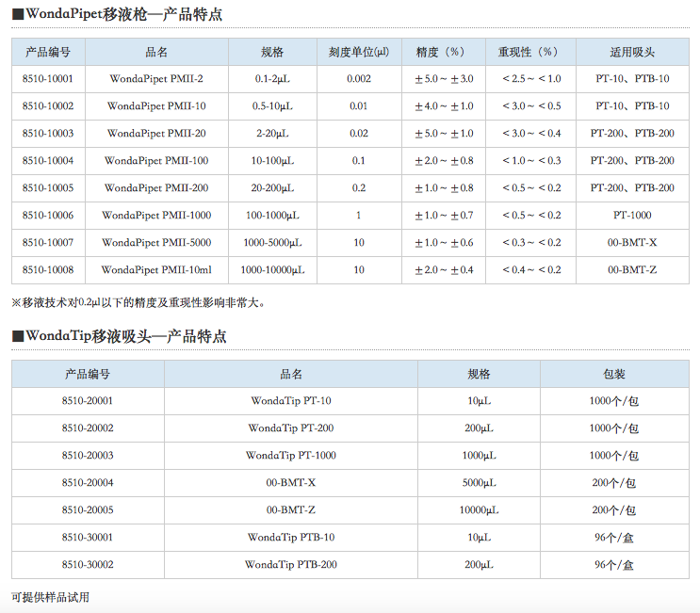Click the PT-1000 applicable tip cell
The height and width of the screenshot is (613, 700).
[632, 215]
